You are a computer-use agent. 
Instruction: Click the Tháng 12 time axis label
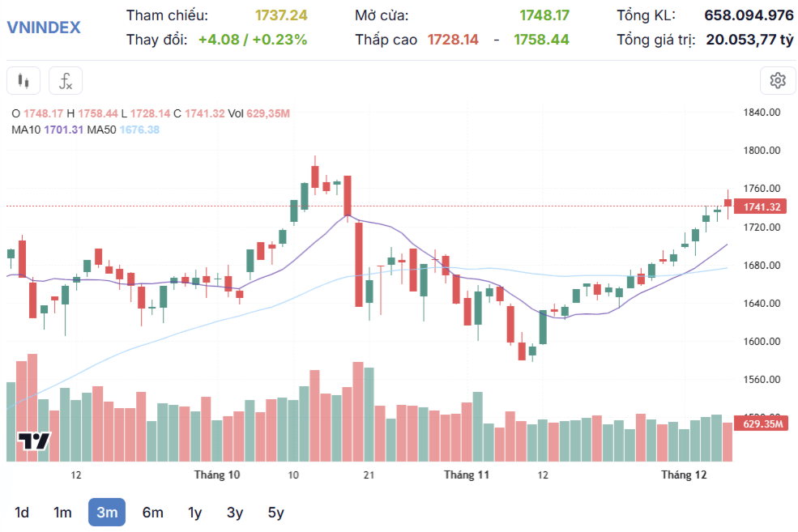coord(684,475)
